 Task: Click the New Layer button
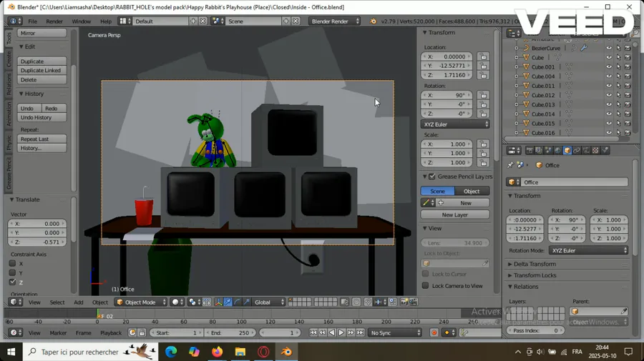[x=454, y=214]
